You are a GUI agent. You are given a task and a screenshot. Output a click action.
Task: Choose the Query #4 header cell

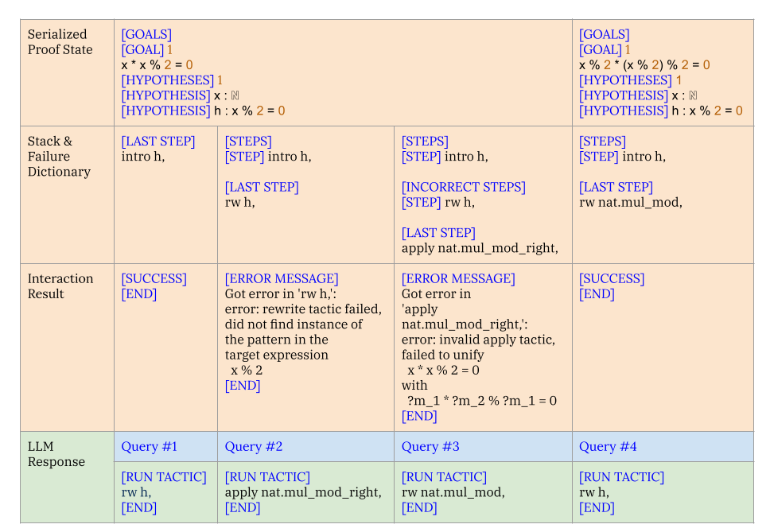(x=608, y=447)
